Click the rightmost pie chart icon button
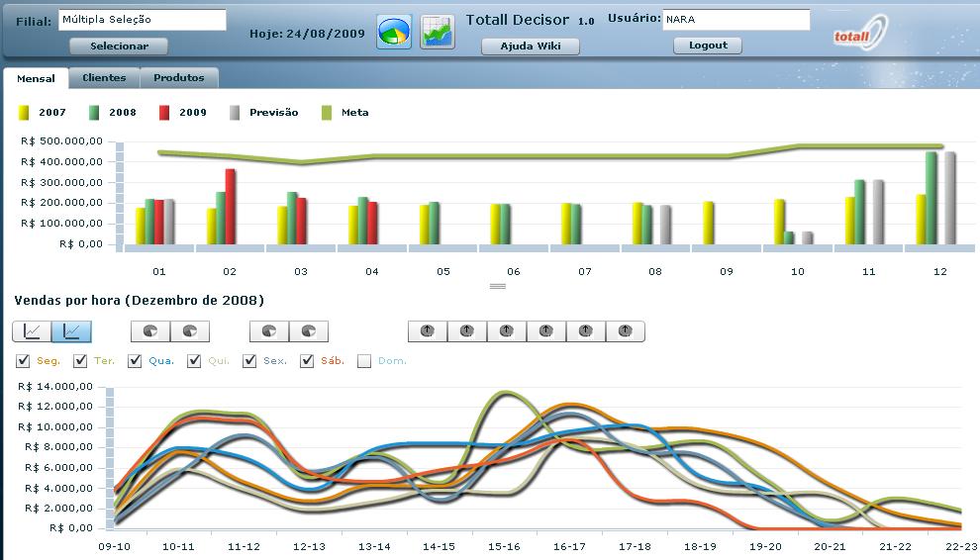 (x=308, y=331)
